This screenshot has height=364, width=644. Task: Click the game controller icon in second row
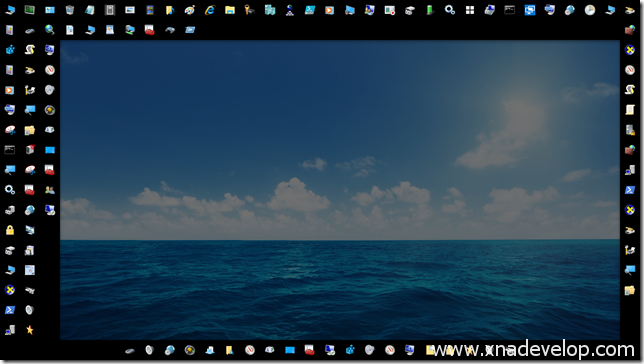click(170, 30)
